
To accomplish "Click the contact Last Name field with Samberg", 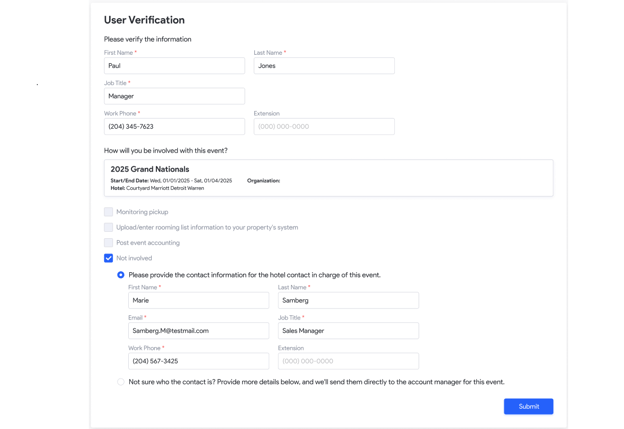I will tap(348, 300).
